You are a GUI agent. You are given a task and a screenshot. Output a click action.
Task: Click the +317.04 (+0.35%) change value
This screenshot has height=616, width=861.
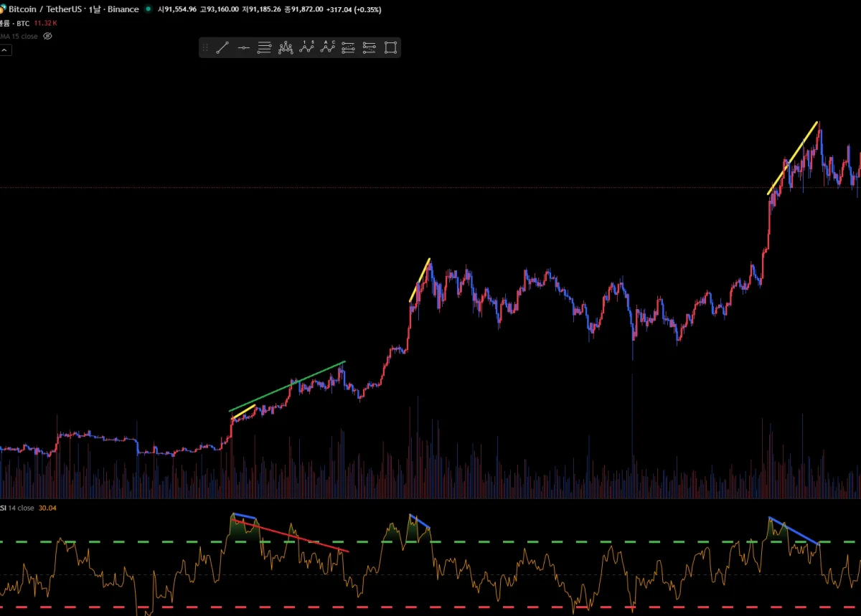[354, 9]
